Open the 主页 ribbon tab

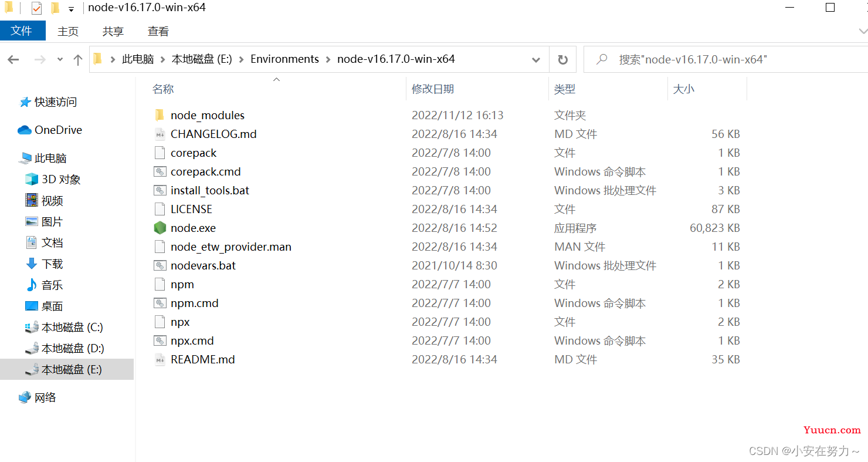point(68,31)
